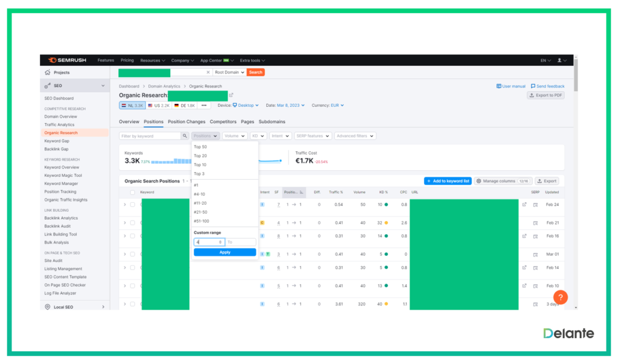Click Add to keyword list button
Screen dimensions: 618x364
click(x=448, y=181)
